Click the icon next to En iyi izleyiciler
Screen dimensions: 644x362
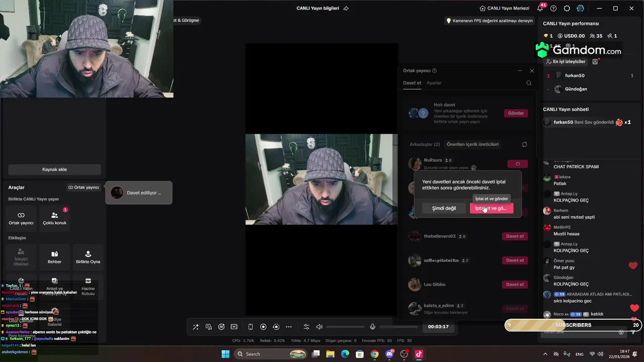click(x=595, y=61)
